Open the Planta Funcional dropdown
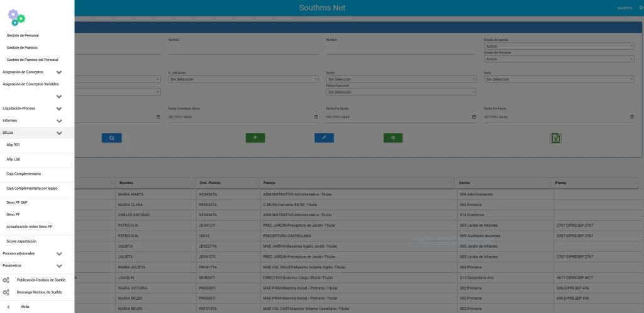The image size is (644, 313). click(401, 92)
